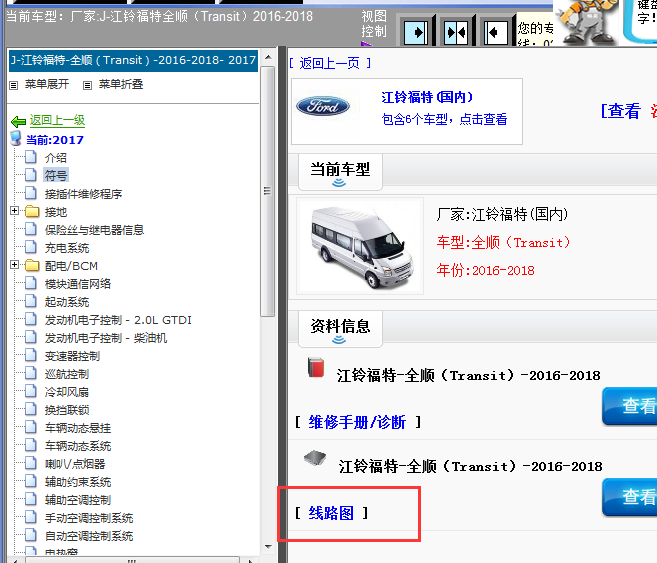Open 喇叭/点烟器 tree item

(75, 464)
